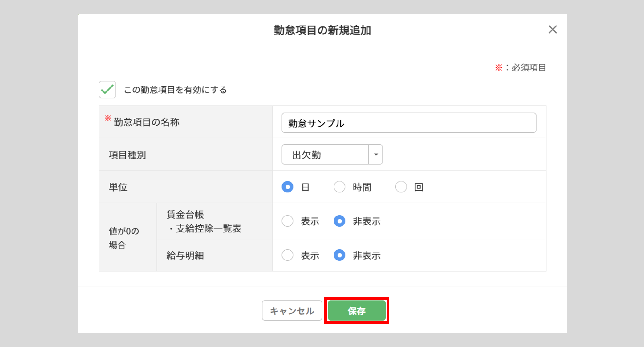Click the 単位 row label

tap(118, 187)
